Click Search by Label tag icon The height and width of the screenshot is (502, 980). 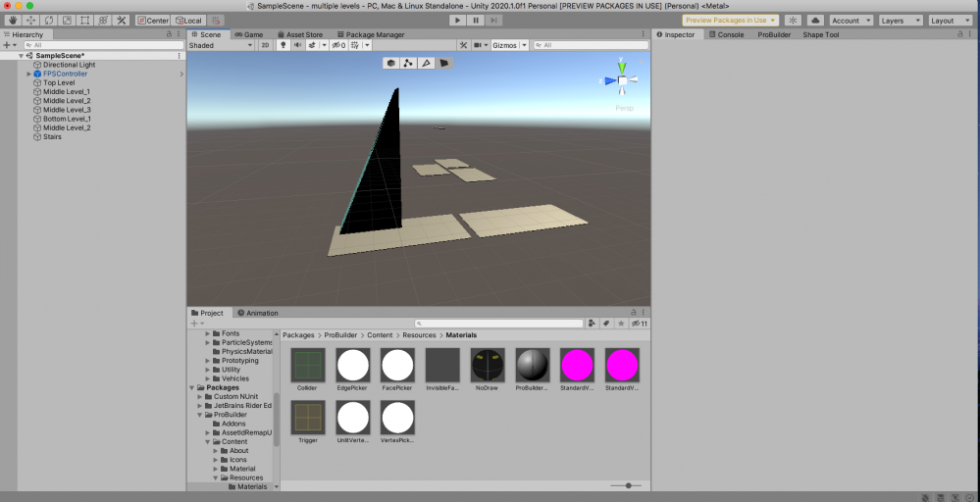point(606,324)
